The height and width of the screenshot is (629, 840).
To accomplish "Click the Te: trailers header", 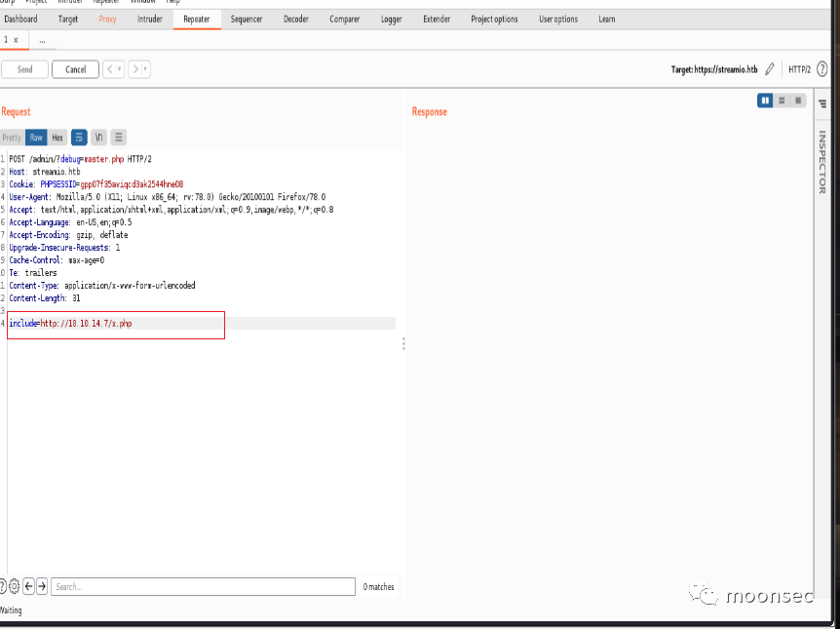I will click(33, 272).
